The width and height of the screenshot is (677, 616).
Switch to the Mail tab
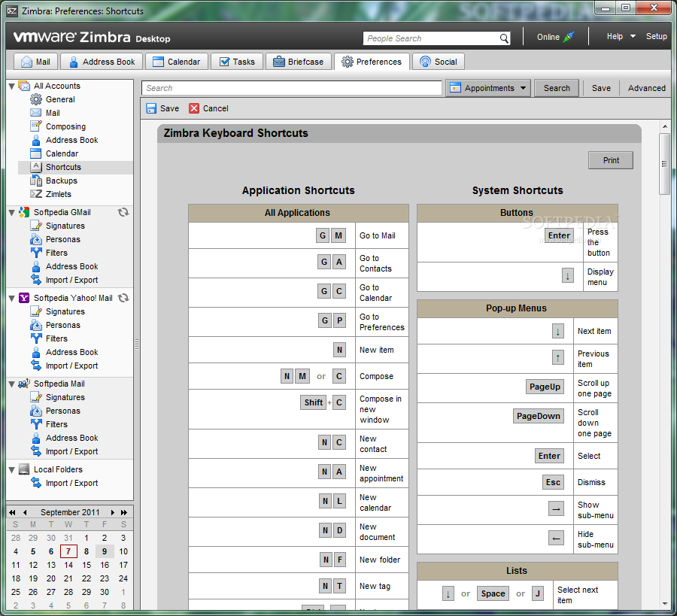click(x=35, y=62)
